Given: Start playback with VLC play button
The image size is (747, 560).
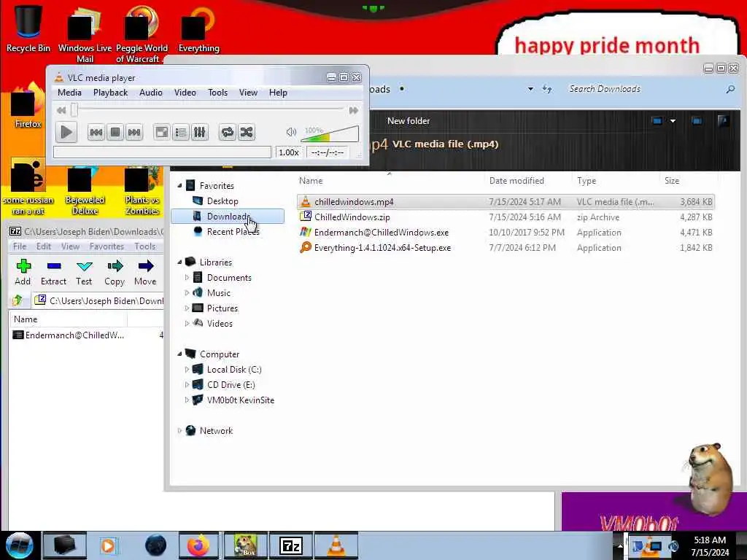Looking at the screenshot, I should click(66, 132).
